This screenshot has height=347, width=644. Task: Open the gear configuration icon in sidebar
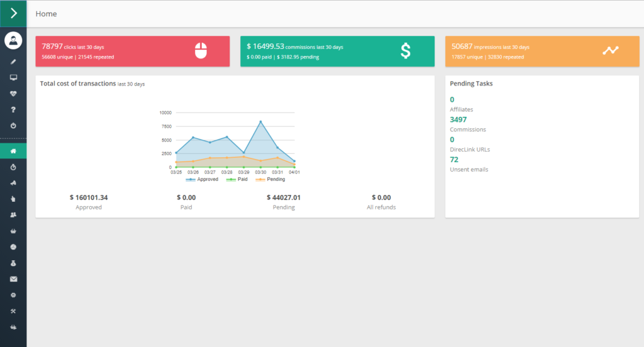(x=13, y=295)
